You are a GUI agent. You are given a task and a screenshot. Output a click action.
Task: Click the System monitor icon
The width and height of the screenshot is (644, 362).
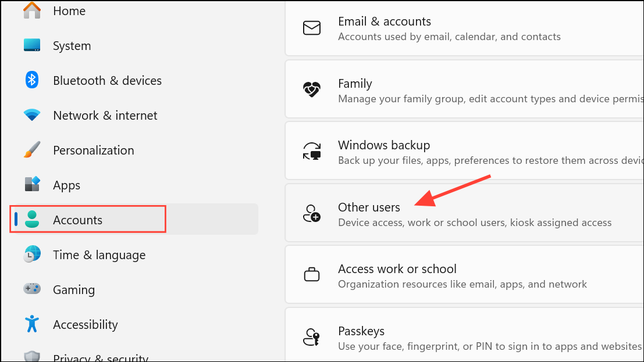coord(31,45)
